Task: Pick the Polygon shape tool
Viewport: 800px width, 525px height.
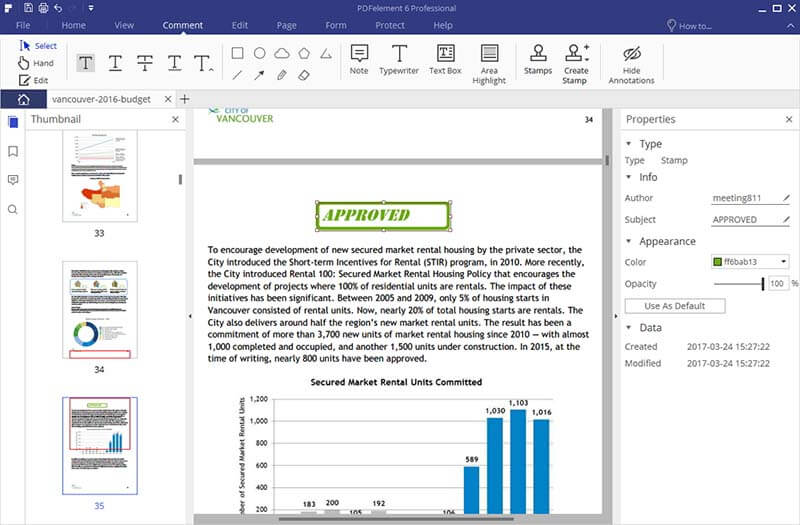Action: pos(304,53)
